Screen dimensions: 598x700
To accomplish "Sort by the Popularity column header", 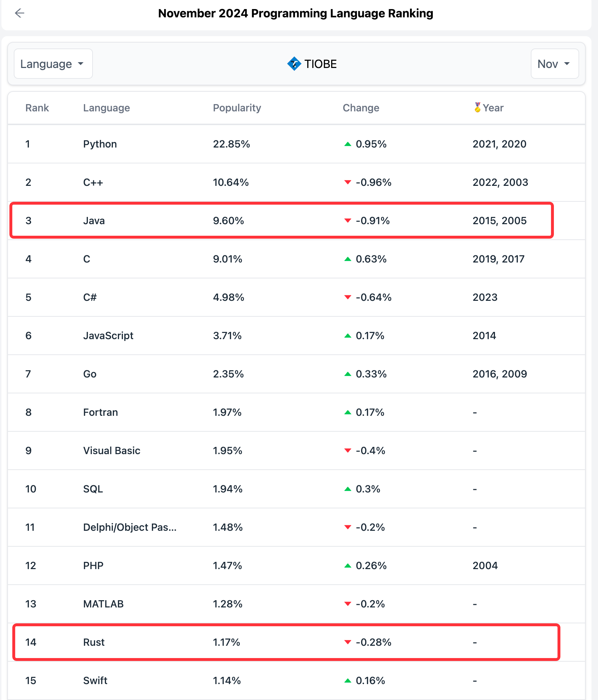I will [x=237, y=108].
